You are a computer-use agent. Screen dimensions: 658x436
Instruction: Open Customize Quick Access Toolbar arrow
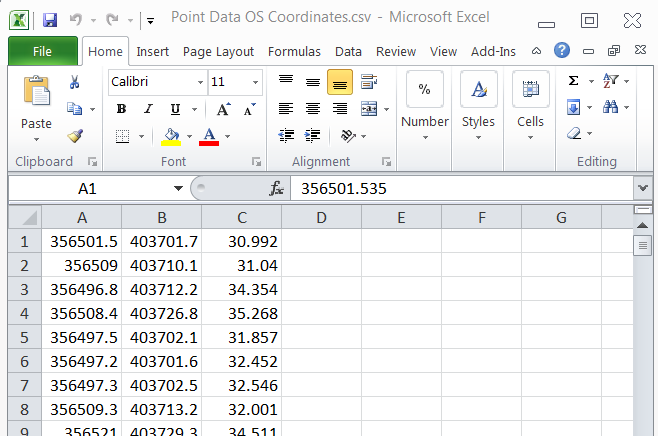[150, 20]
